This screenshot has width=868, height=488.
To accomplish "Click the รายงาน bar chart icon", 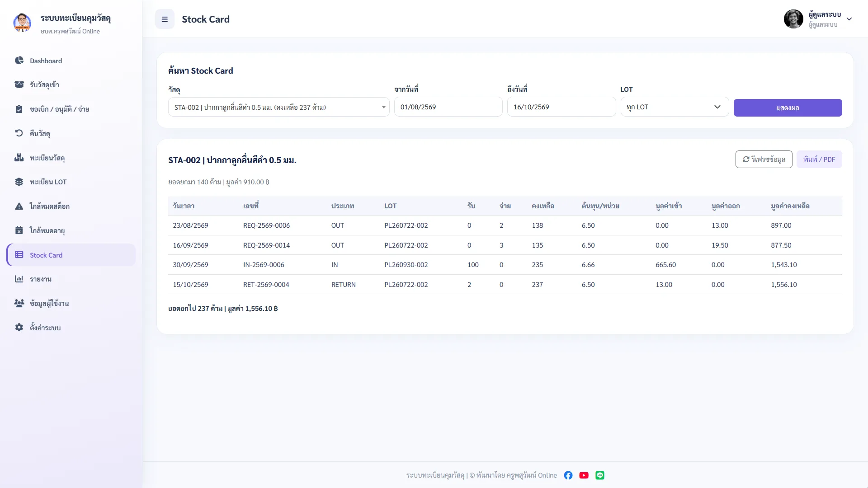I will click(x=19, y=279).
